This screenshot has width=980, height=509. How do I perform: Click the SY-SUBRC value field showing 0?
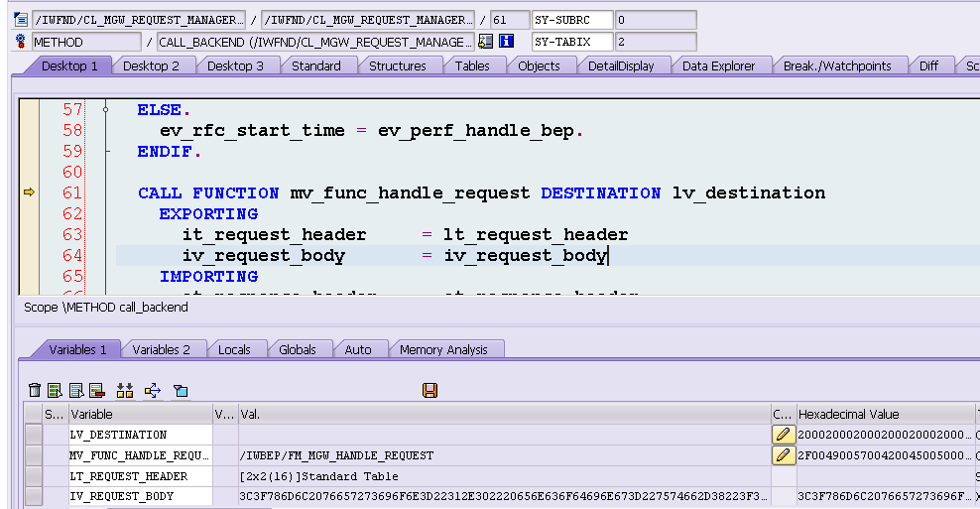point(656,20)
